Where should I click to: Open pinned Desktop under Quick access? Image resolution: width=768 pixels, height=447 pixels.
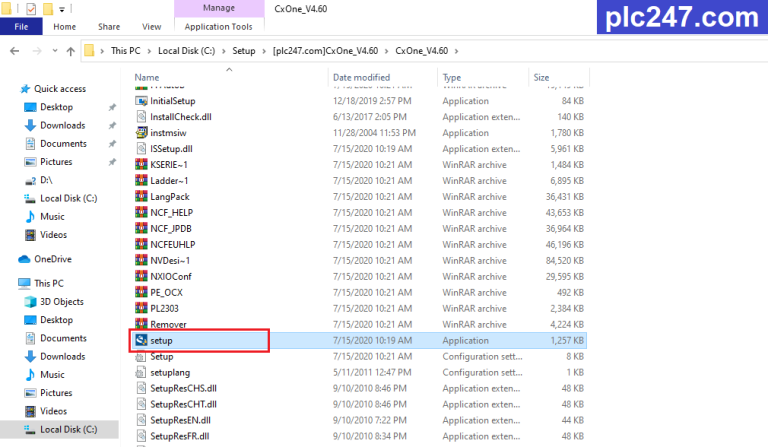tap(56, 107)
